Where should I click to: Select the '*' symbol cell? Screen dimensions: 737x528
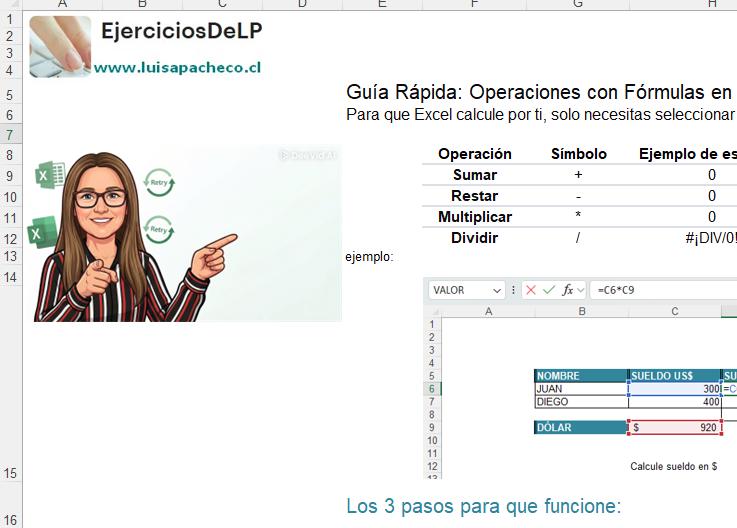click(x=578, y=216)
